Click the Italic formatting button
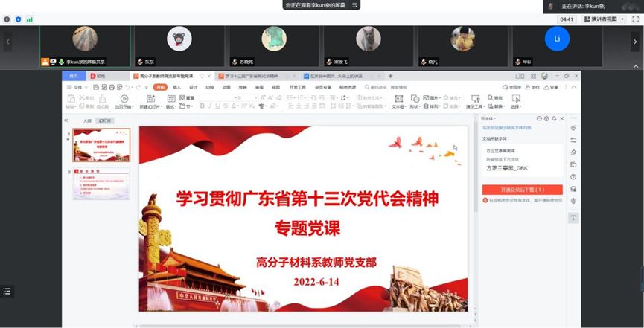644x328 pixels. point(211,106)
